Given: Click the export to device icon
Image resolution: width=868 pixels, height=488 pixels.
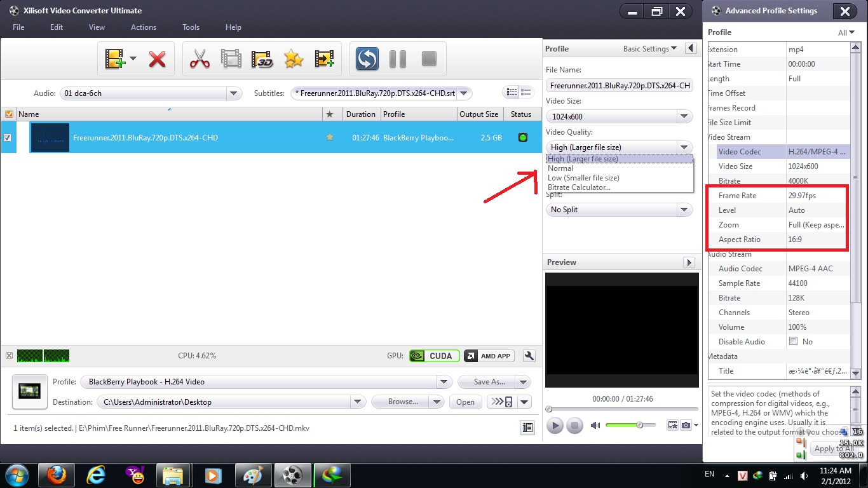Looking at the screenshot, I should (x=502, y=402).
